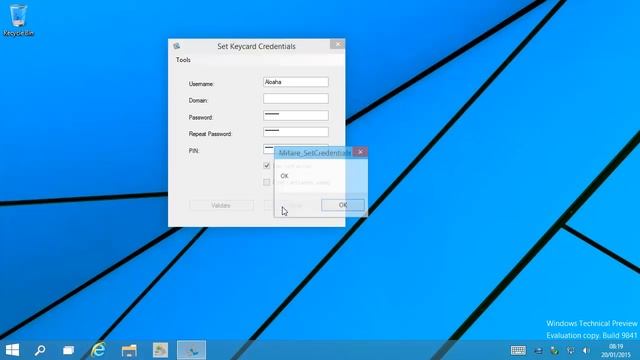The height and width of the screenshot is (360, 640).
Task: Click the removable device tray icon
Action: (x=538, y=351)
